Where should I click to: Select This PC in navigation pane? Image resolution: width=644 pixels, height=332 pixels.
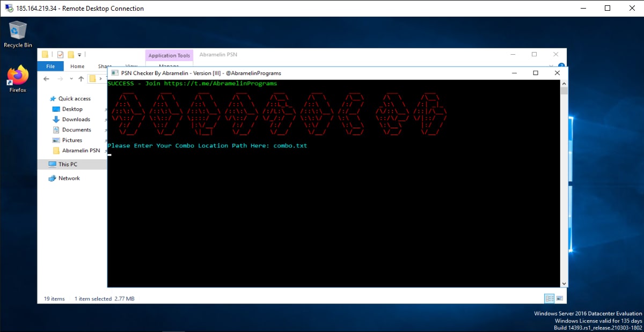click(68, 165)
